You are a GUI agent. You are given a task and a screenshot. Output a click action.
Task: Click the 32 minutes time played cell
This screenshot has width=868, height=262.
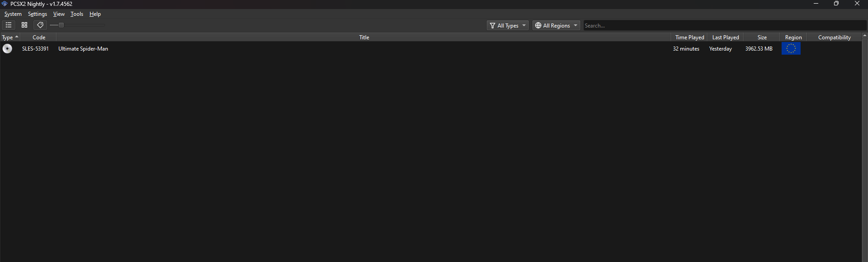point(686,49)
